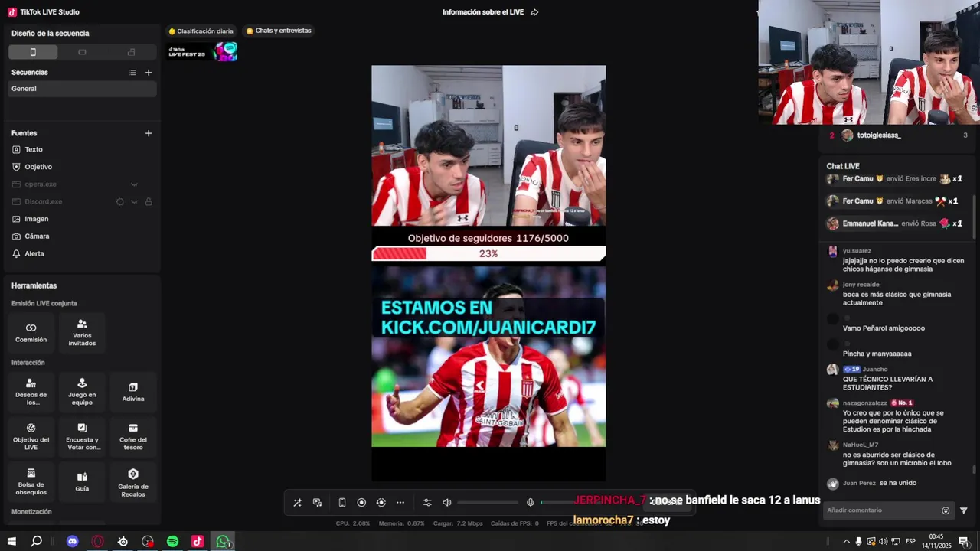Adjust the speaker volume slider

point(488,503)
